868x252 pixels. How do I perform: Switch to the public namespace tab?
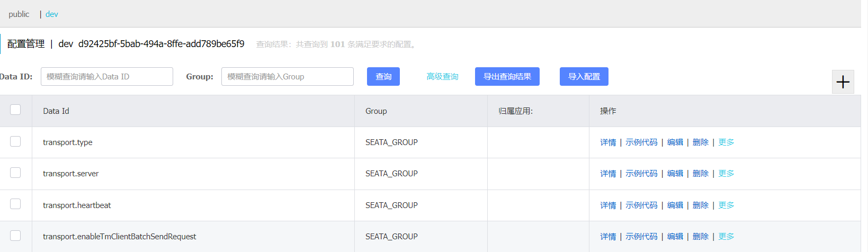(x=19, y=14)
